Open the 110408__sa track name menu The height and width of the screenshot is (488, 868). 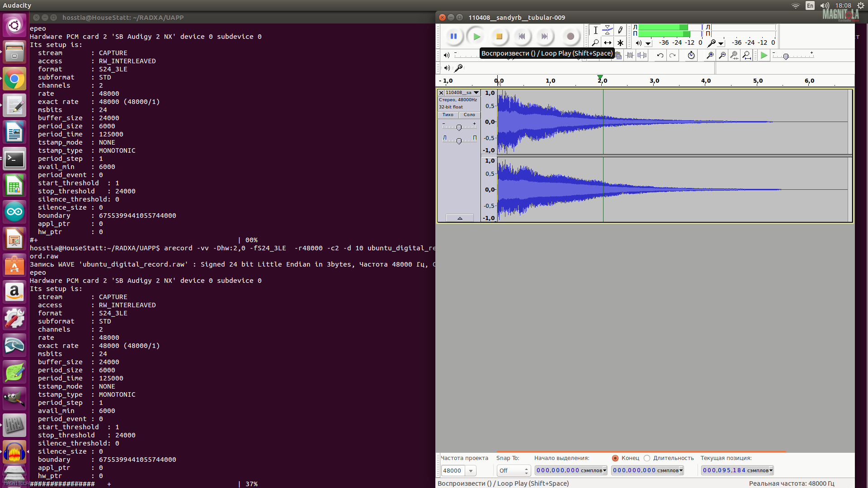click(462, 93)
